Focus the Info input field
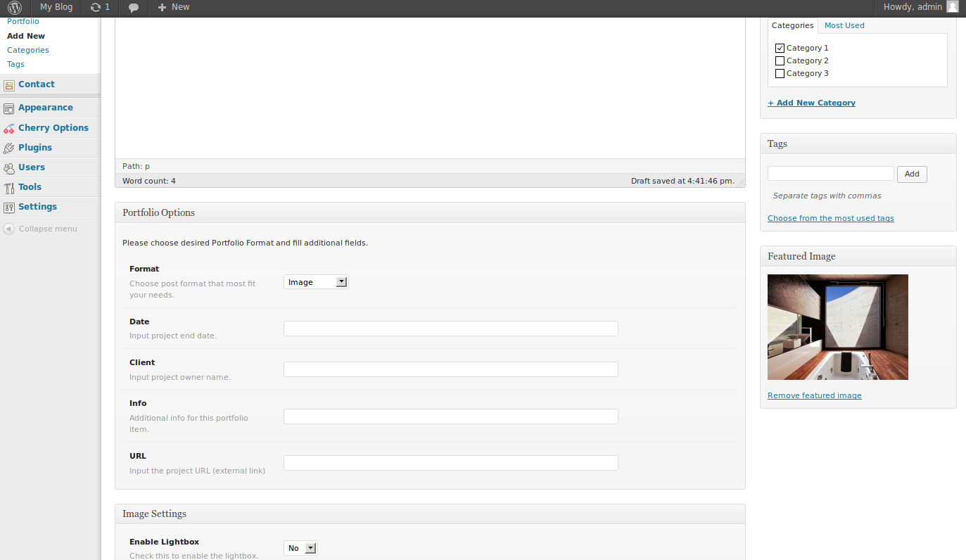This screenshot has width=966, height=560. (451, 416)
